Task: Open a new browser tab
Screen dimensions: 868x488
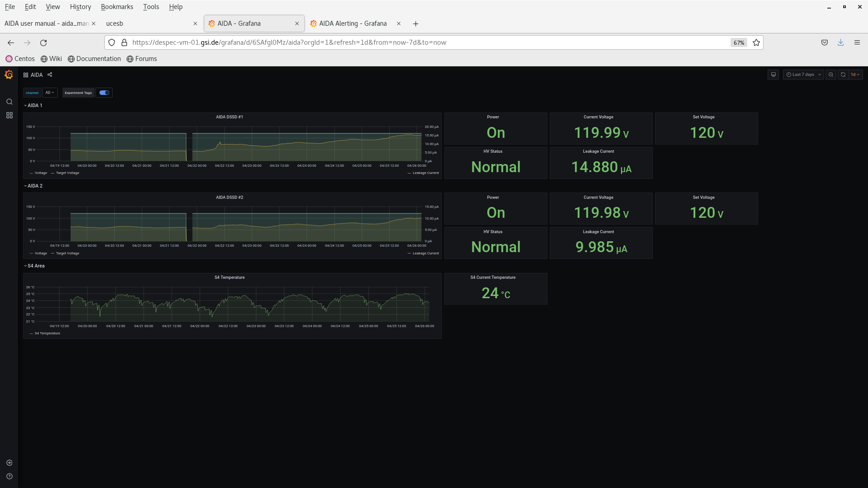Action: coord(416,23)
